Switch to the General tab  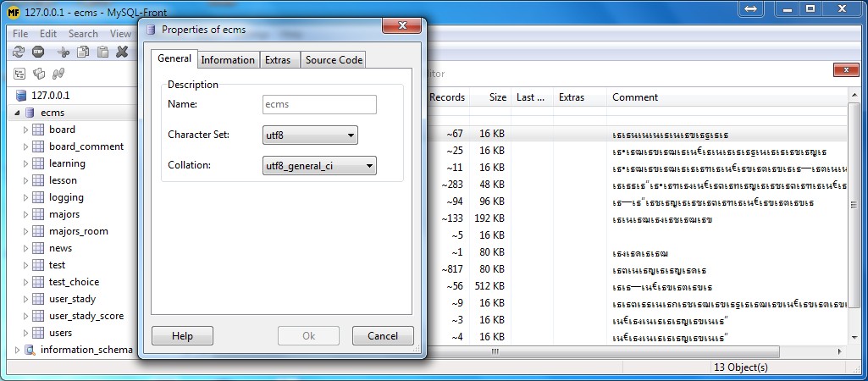174,58
